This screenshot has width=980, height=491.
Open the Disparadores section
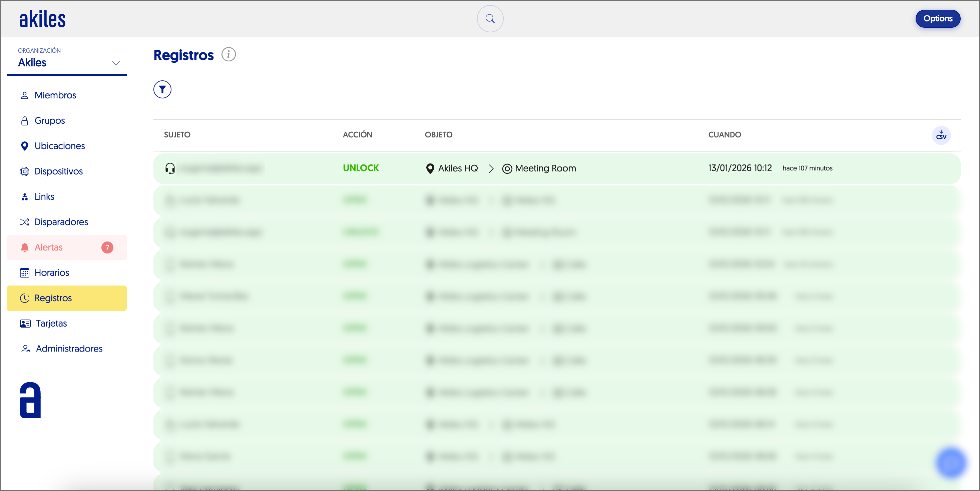[x=61, y=222]
